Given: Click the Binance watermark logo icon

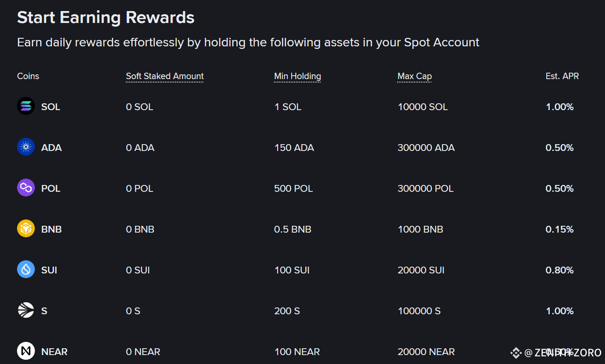Looking at the screenshot, I should [516, 353].
